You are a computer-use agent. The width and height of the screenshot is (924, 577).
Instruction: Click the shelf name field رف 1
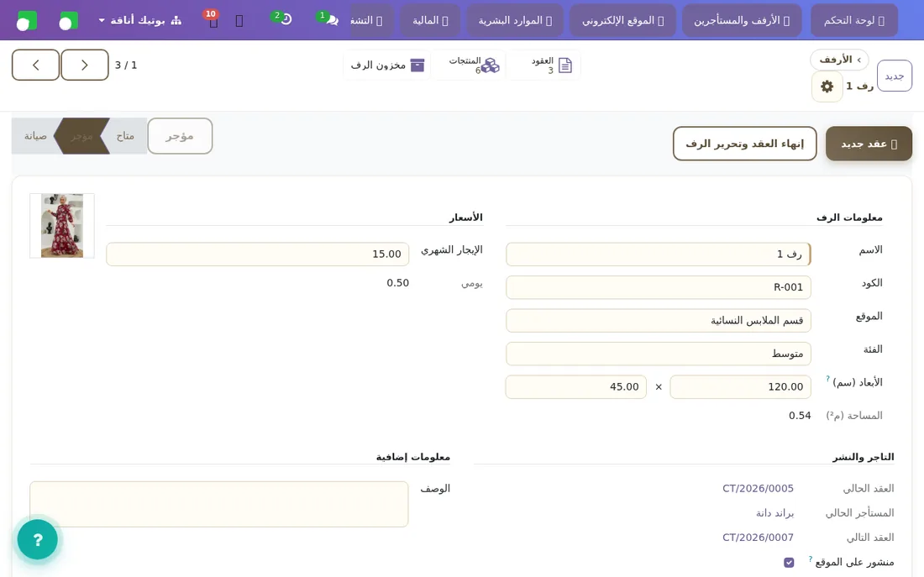[659, 254]
